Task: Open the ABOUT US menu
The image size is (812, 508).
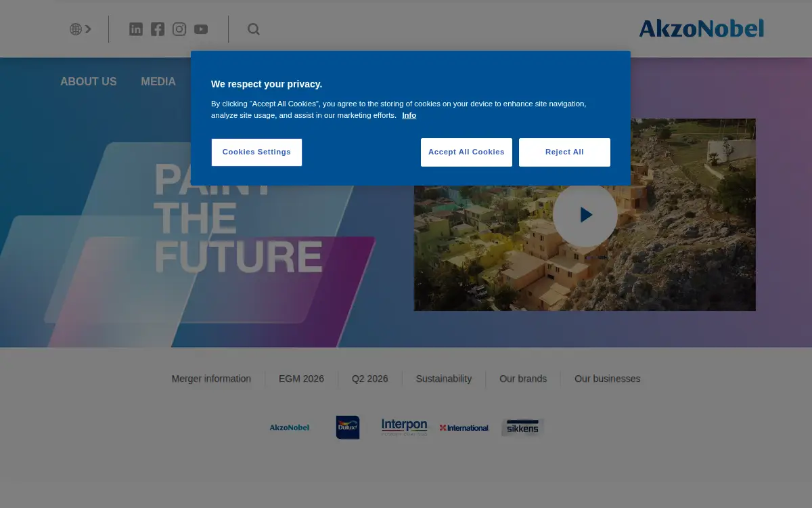Action: (x=89, y=82)
